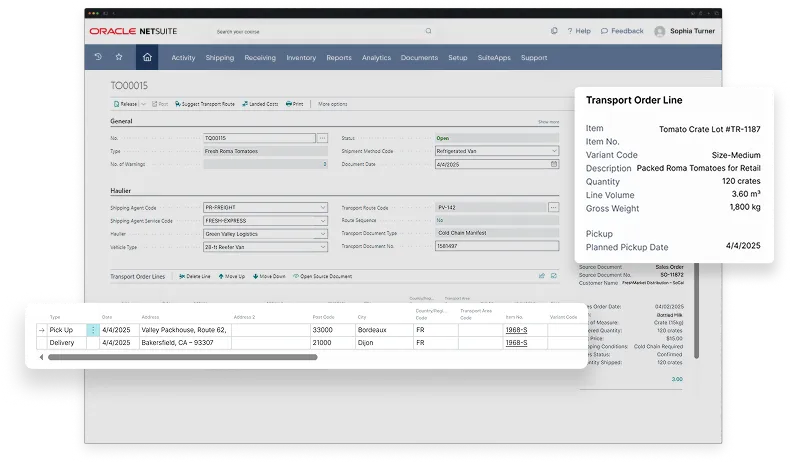
Task: Click the Home icon in navigation bar
Action: click(x=147, y=58)
